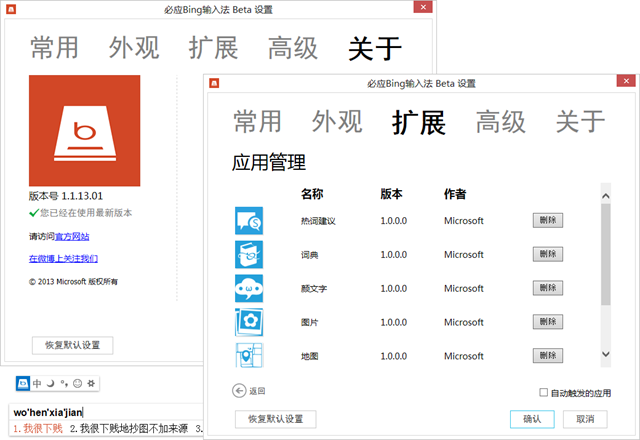
Task: Delete the 热词建议 app with 删除
Action: tap(548, 220)
